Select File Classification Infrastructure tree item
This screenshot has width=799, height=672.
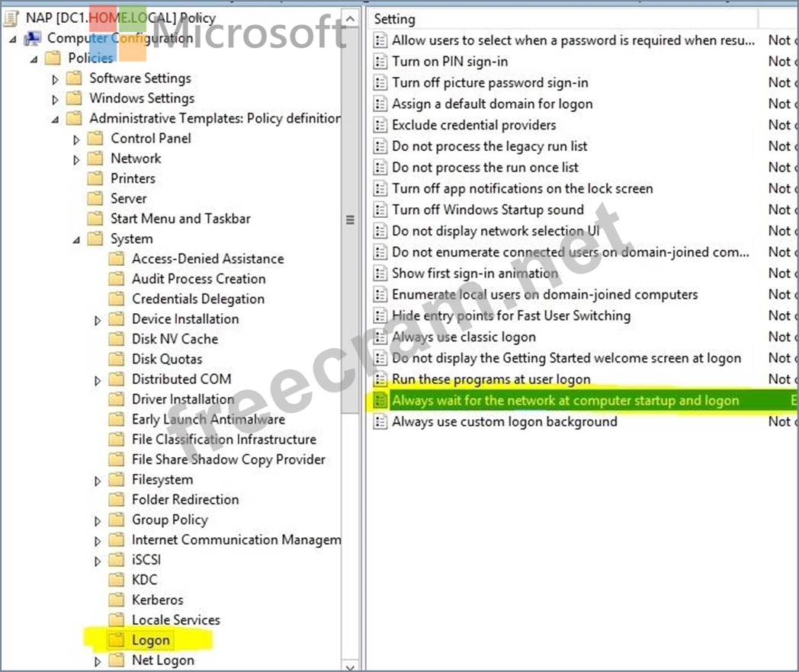click(x=223, y=440)
